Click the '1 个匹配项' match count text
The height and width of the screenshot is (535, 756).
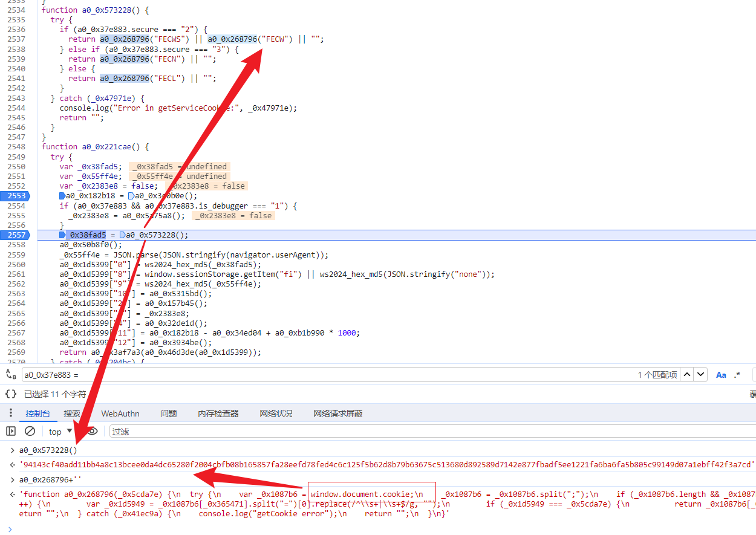click(657, 375)
